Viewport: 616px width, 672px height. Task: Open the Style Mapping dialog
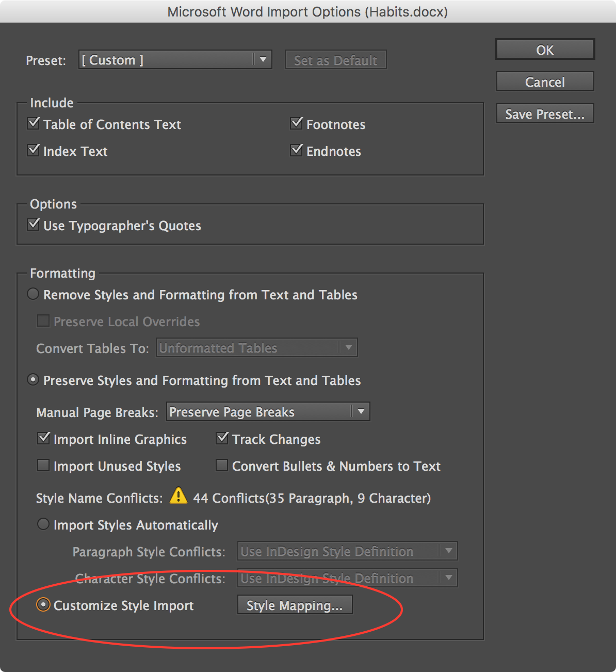(x=295, y=605)
